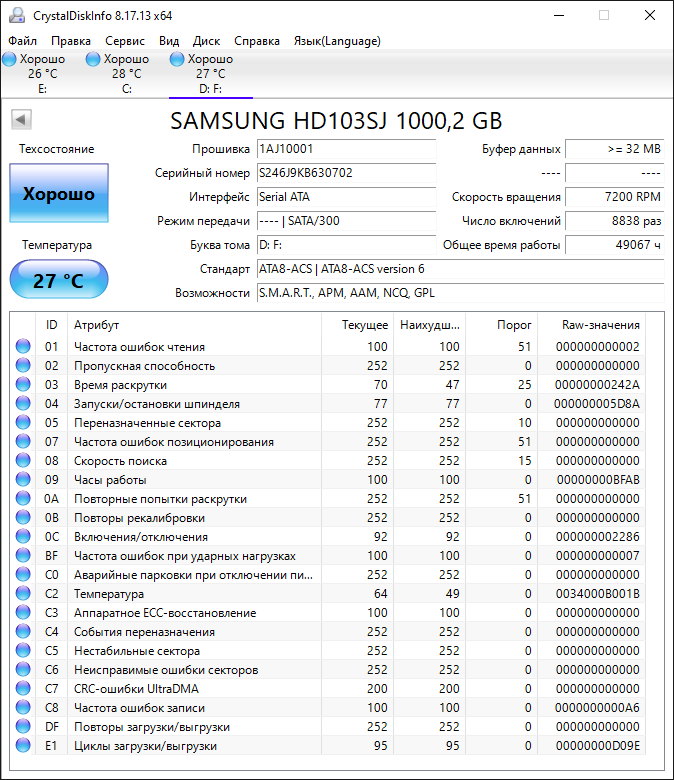
Task: Switch to disk C: at 28 °C
Action: (x=126, y=74)
